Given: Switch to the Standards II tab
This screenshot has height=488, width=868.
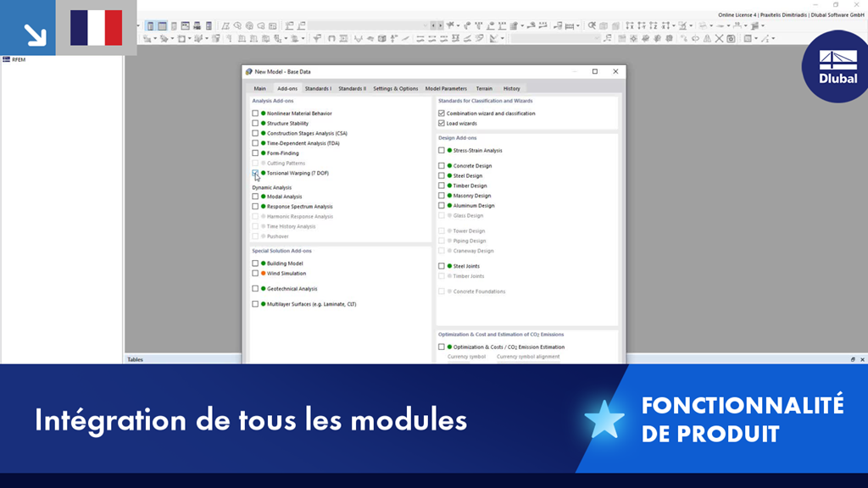Looking at the screenshot, I should (x=352, y=88).
